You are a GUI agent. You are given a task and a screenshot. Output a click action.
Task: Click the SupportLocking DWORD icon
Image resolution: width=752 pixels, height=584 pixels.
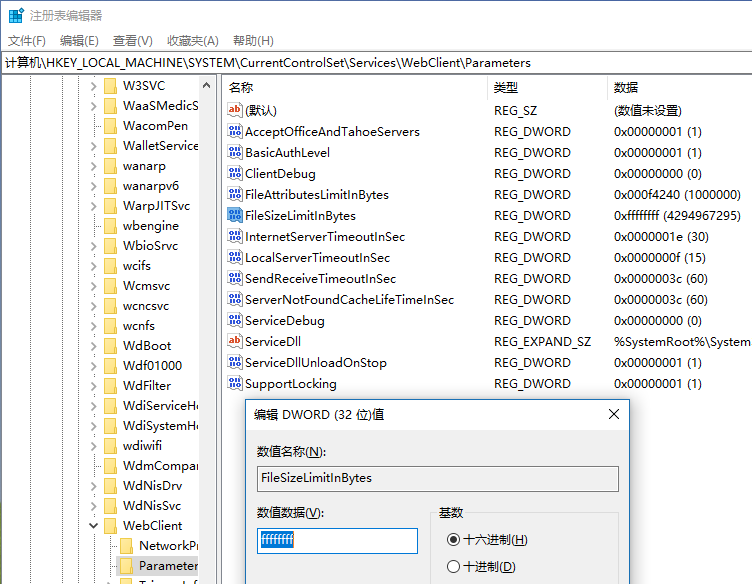coord(235,384)
